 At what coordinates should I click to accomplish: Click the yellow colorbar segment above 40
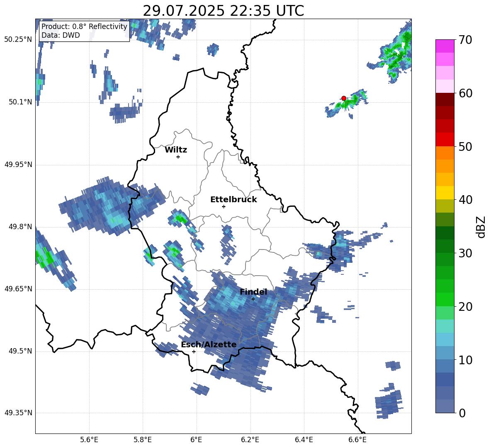tap(445, 193)
